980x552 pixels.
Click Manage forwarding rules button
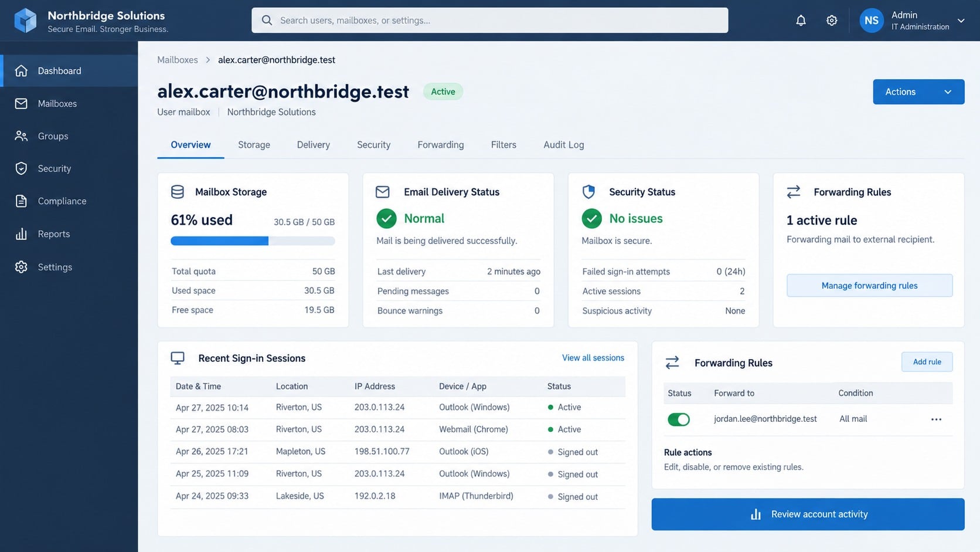(869, 286)
